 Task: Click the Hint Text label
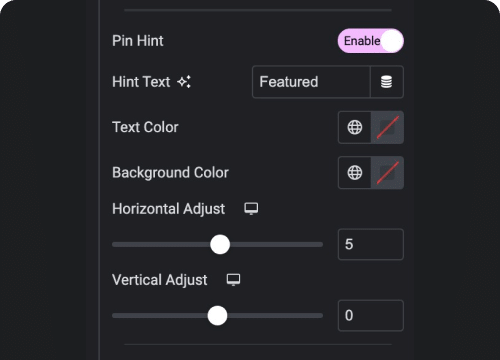point(141,82)
